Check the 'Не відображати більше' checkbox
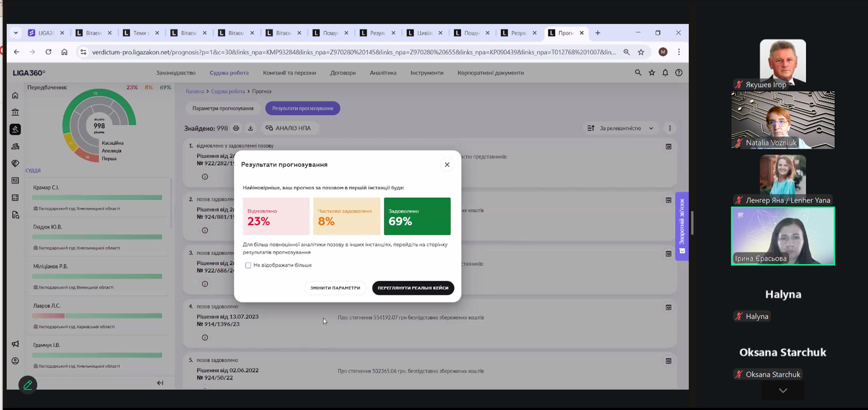 click(x=248, y=265)
